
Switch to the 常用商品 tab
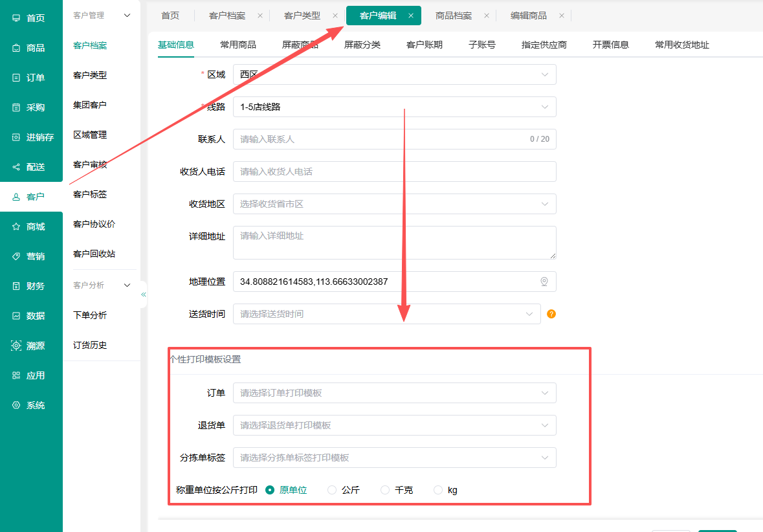(x=238, y=45)
